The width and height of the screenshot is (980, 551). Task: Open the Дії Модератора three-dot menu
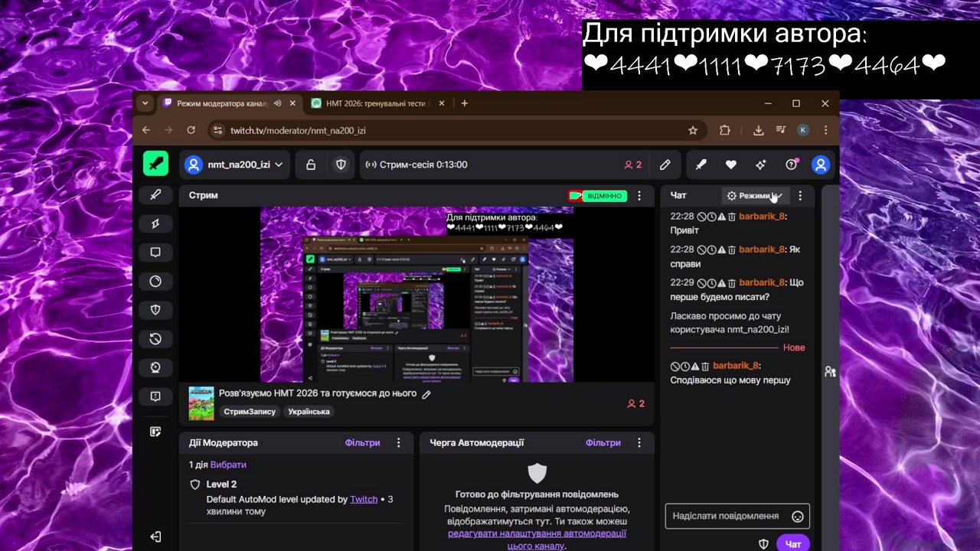398,442
